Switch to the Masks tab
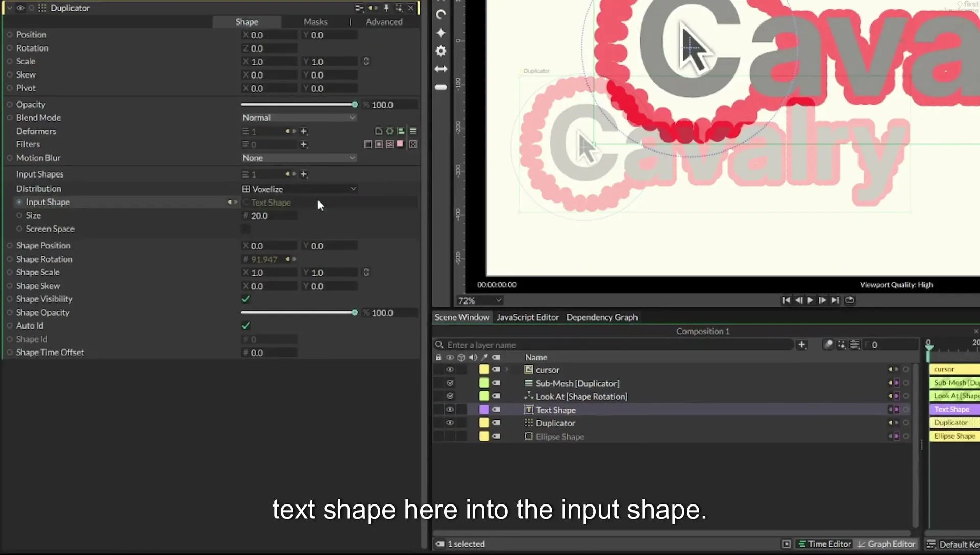This screenshot has height=555, width=980. click(x=315, y=22)
